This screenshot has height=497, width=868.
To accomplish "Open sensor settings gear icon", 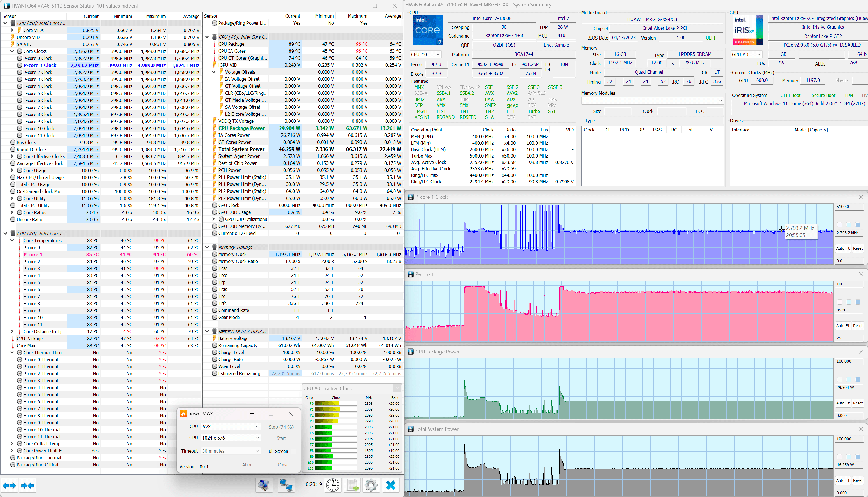I will pos(371,485).
